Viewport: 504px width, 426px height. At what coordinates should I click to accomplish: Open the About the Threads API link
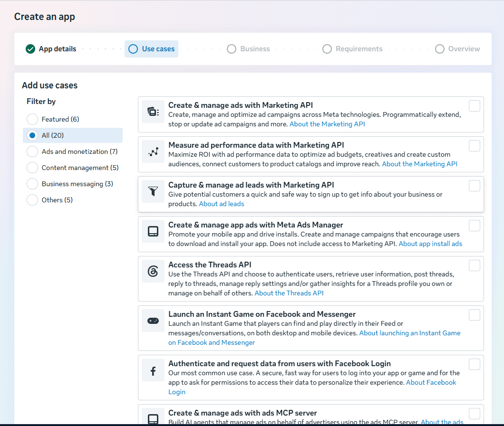(289, 293)
